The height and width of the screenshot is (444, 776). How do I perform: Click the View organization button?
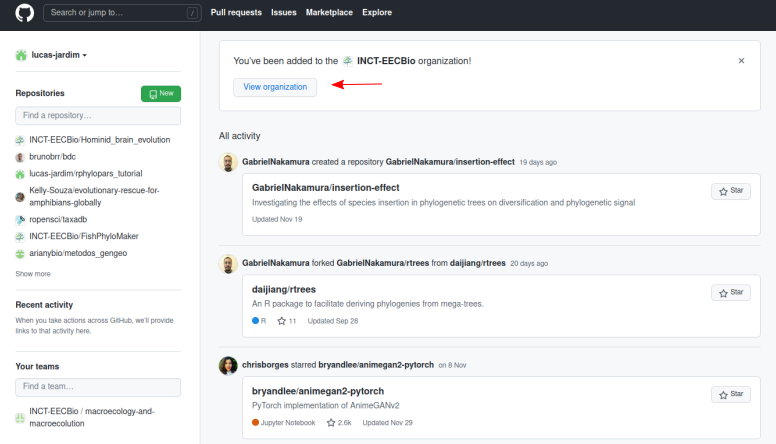[x=275, y=87]
